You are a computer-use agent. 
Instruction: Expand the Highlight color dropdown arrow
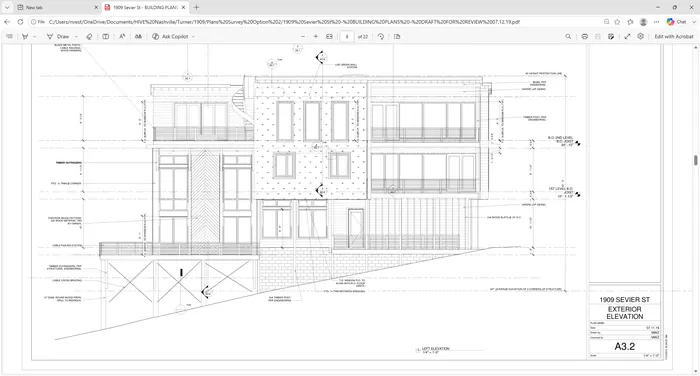[x=34, y=37]
